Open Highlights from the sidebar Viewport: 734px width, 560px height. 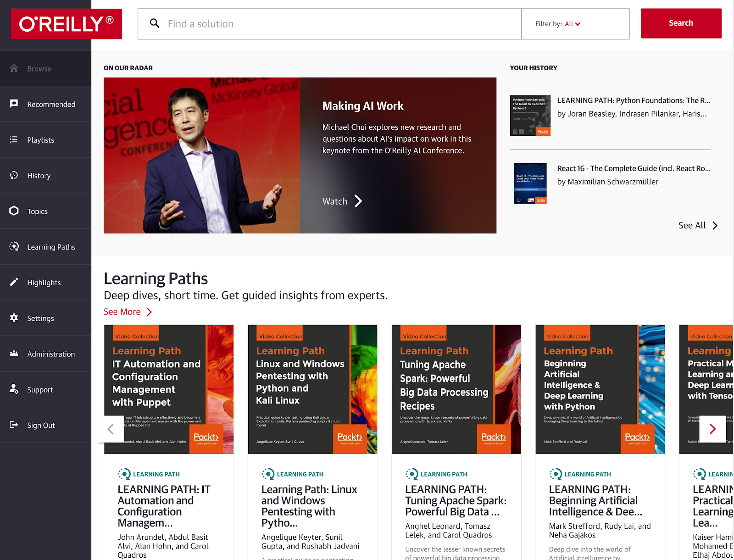[x=45, y=283]
